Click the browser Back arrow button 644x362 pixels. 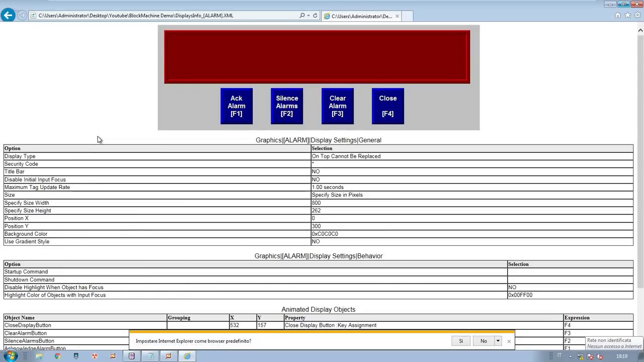tap(8, 16)
